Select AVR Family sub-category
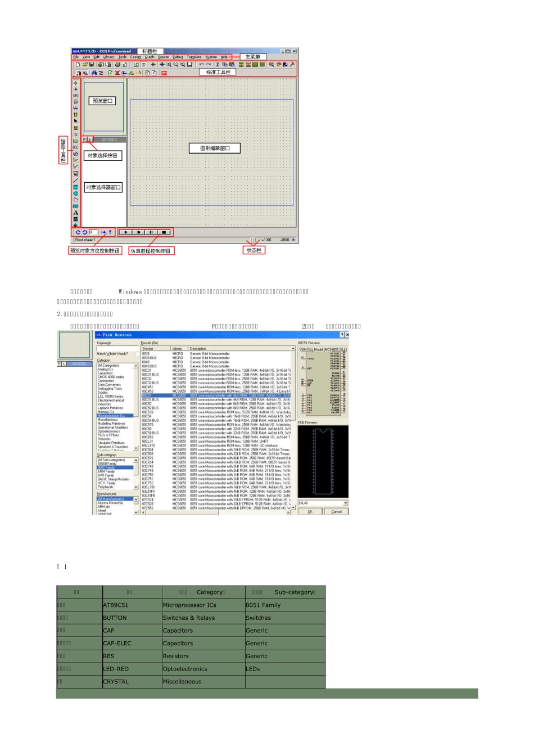Viewport: 534px width, 756px height. pyautogui.click(x=106, y=475)
